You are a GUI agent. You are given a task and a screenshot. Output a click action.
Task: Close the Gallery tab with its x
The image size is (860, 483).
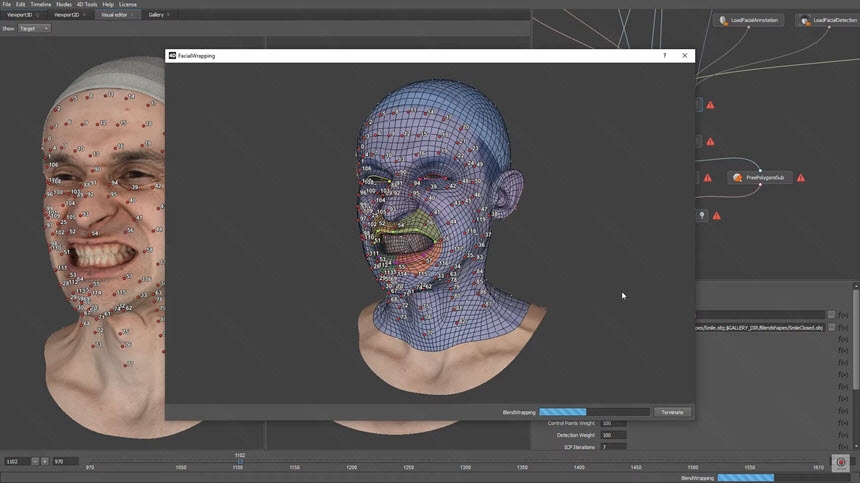pyautogui.click(x=168, y=15)
